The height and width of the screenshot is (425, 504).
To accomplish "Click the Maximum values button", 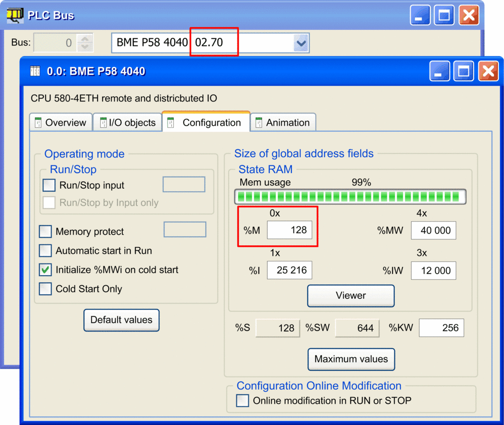I will pos(351,359).
